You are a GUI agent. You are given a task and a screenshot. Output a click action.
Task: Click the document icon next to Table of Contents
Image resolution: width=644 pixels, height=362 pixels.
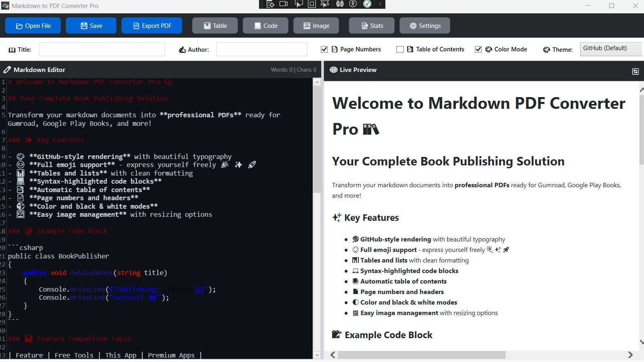pos(410,49)
